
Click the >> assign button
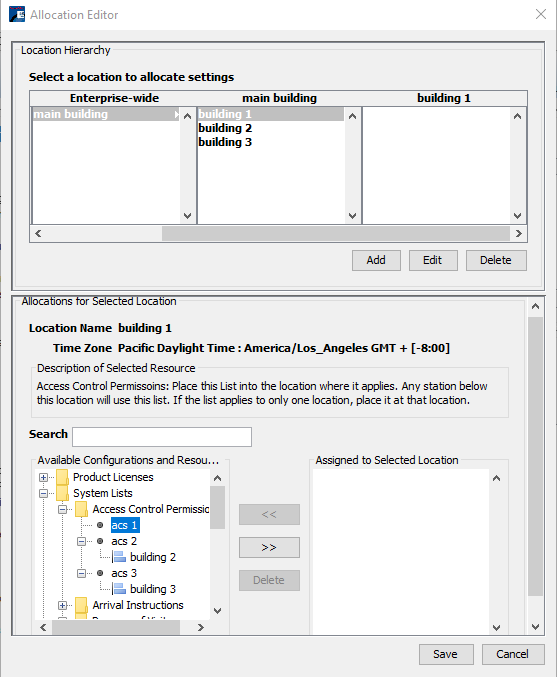[269, 547]
